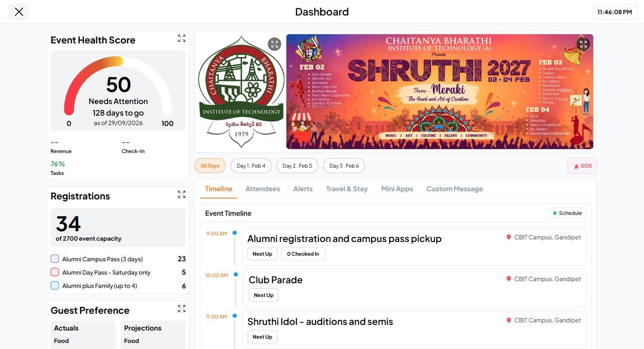Open the Chaitanya Bharathi logo thumbnail
The width and height of the screenshot is (644, 349).
tap(241, 92)
